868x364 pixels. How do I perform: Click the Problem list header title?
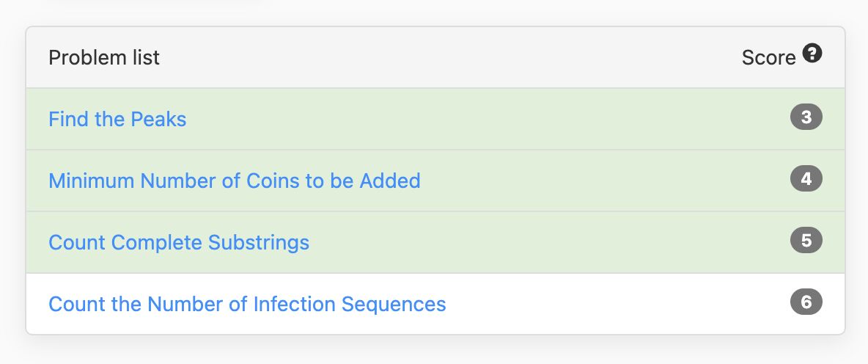coord(104,58)
